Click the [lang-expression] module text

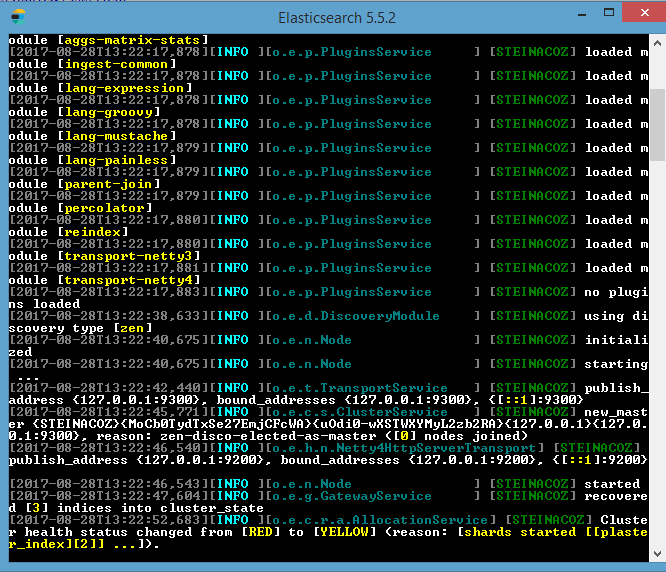[x=125, y=88]
